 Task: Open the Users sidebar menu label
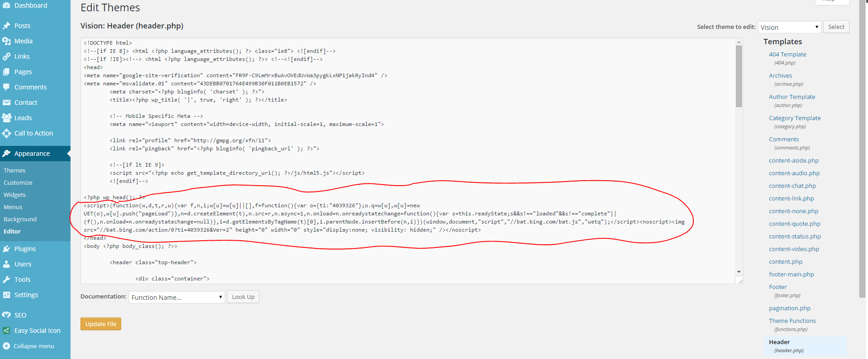click(x=23, y=264)
